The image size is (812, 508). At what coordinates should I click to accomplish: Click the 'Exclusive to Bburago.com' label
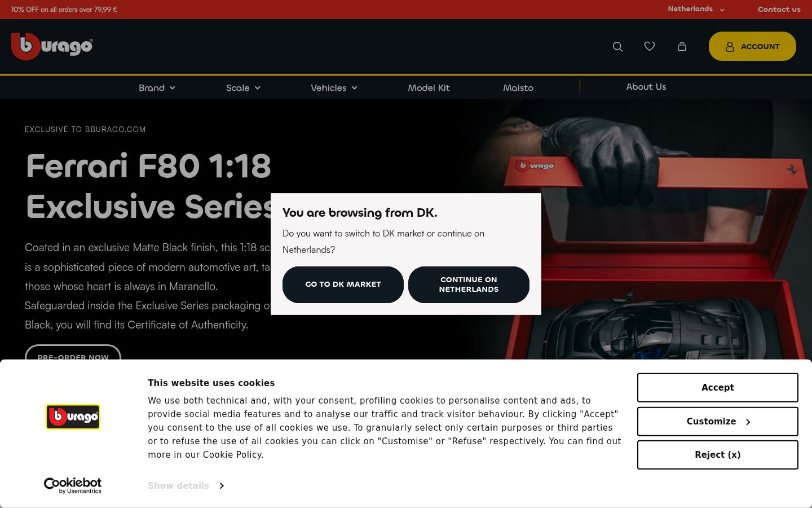(x=85, y=129)
